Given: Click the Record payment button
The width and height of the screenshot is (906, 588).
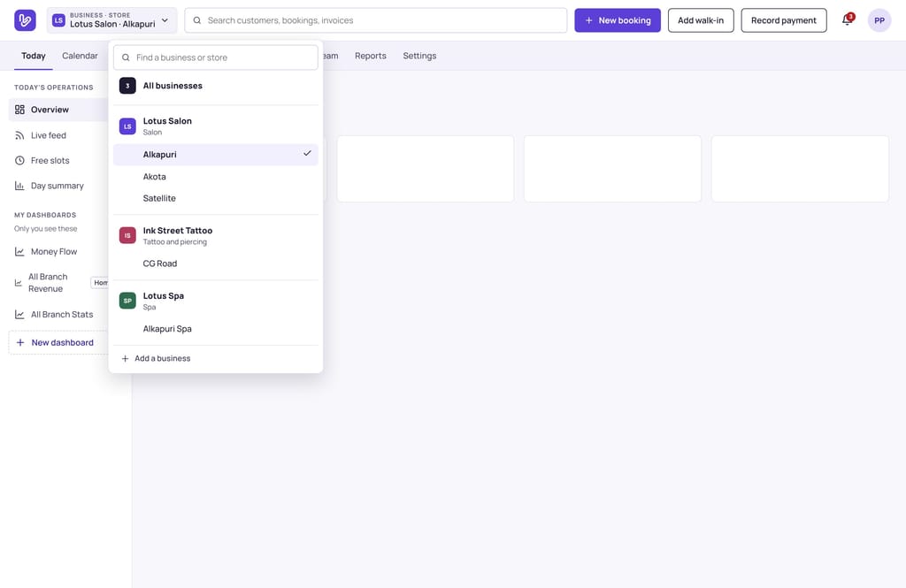Looking at the screenshot, I should (x=784, y=20).
